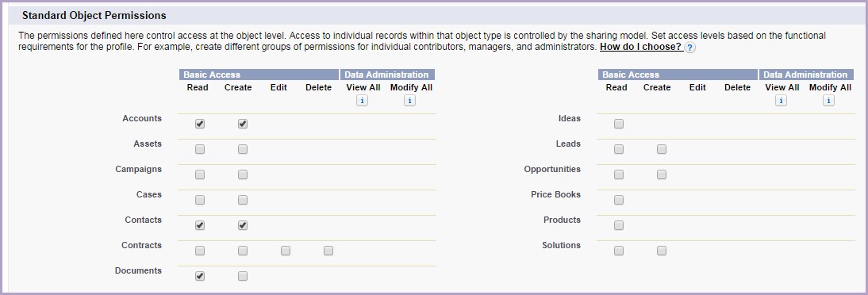This screenshot has width=868, height=295.
Task: Enable Contracts Delete checkbox
Action: click(x=328, y=251)
